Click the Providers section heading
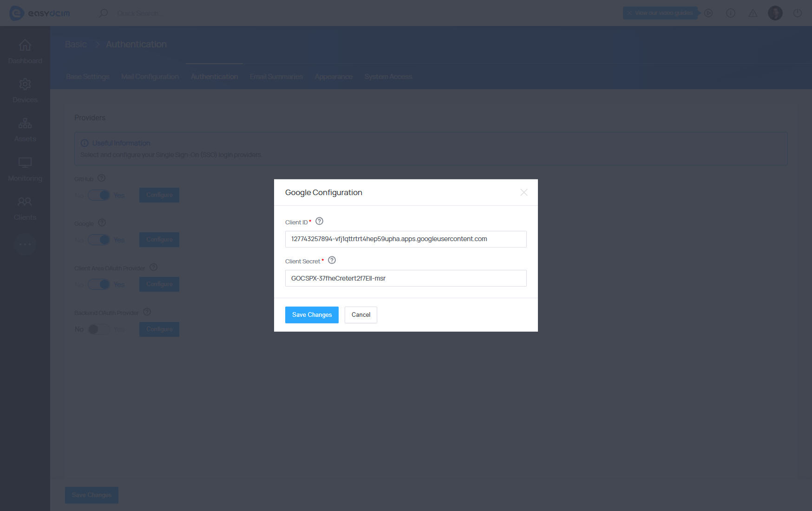The image size is (812, 511). pyautogui.click(x=90, y=118)
